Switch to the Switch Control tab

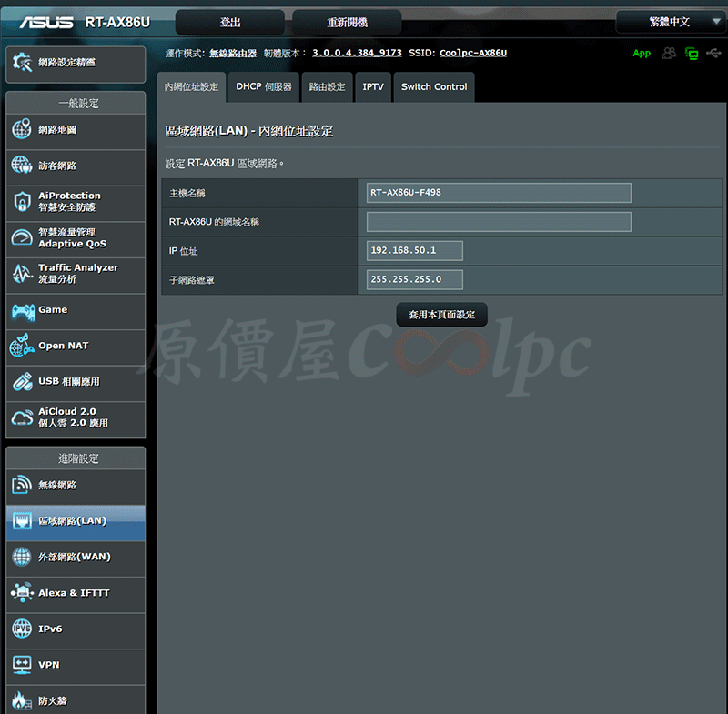(434, 86)
